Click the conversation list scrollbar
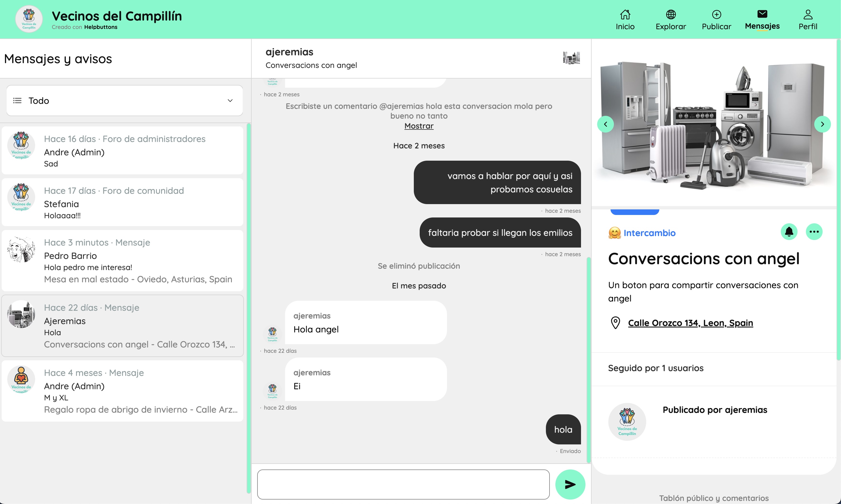The image size is (841, 504). (x=248, y=308)
